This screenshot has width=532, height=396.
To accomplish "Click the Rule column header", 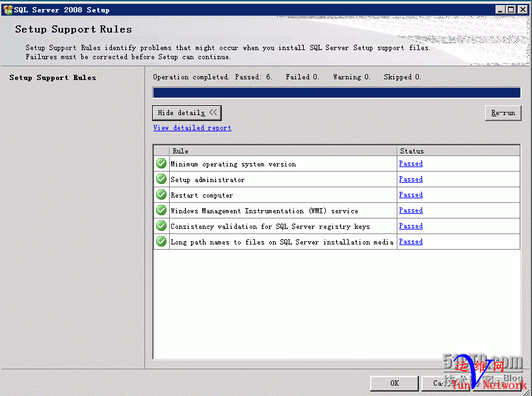I will click(283, 151).
